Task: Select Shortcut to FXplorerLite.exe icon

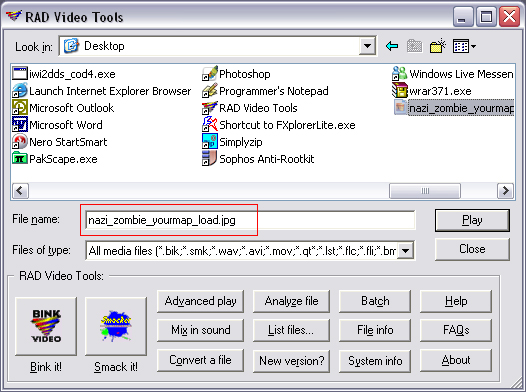Action: click(x=210, y=124)
